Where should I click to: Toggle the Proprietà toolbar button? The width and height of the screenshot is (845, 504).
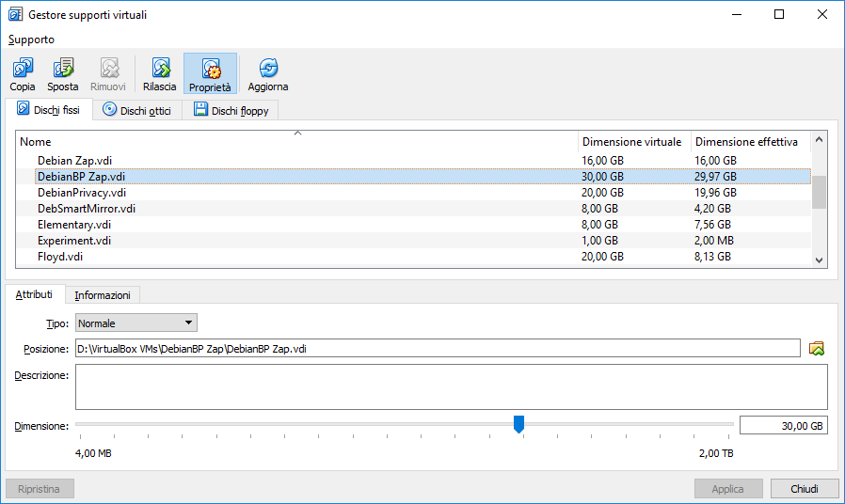point(210,73)
